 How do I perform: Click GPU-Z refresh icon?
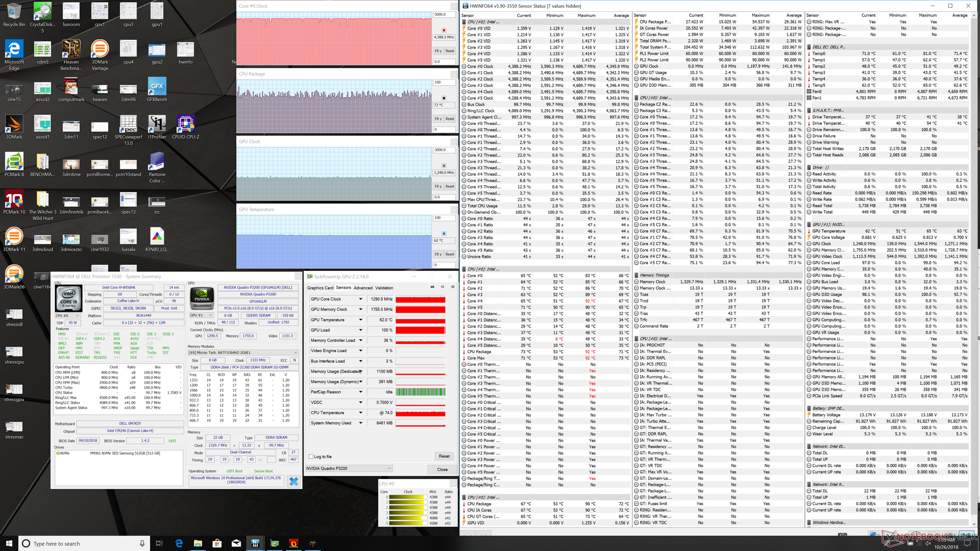442,287
